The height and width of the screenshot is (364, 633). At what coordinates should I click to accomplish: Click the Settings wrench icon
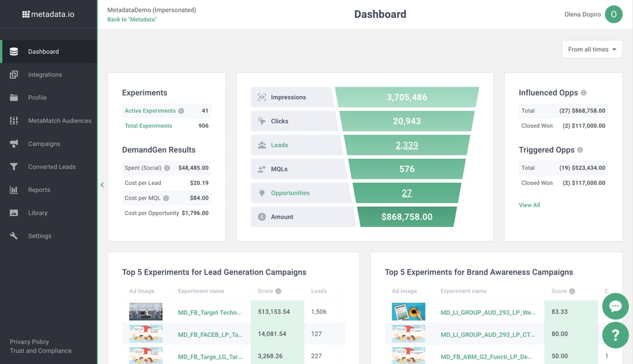(x=13, y=236)
